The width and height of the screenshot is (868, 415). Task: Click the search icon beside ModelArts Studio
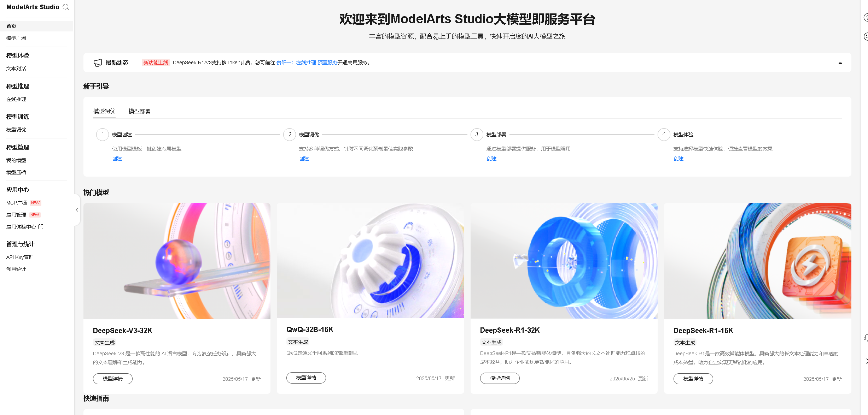click(x=66, y=7)
